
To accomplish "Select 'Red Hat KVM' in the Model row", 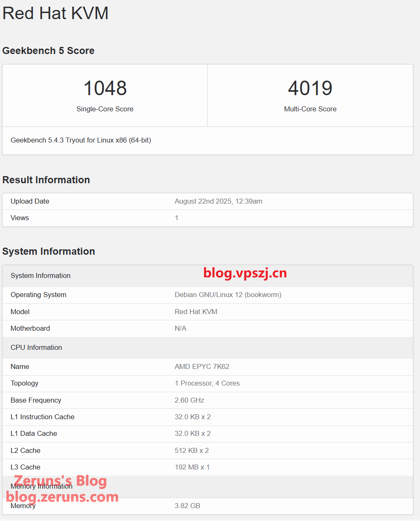I will [x=196, y=312].
